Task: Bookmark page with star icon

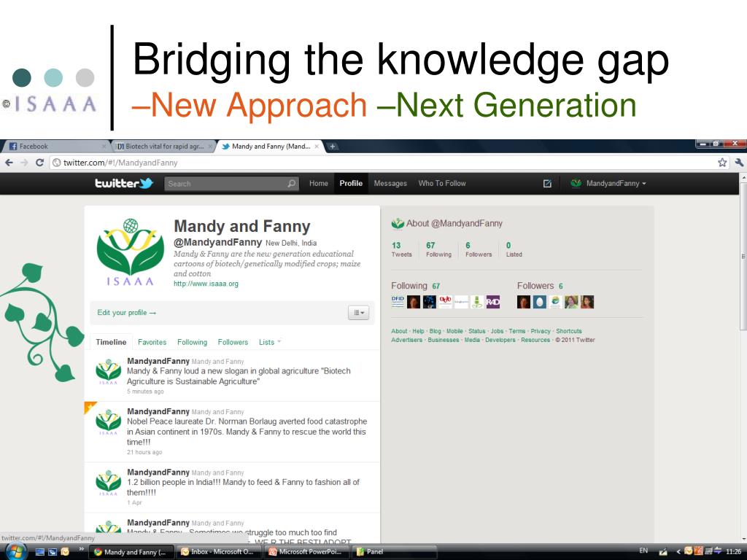Action: pyautogui.click(x=722, y=163)
